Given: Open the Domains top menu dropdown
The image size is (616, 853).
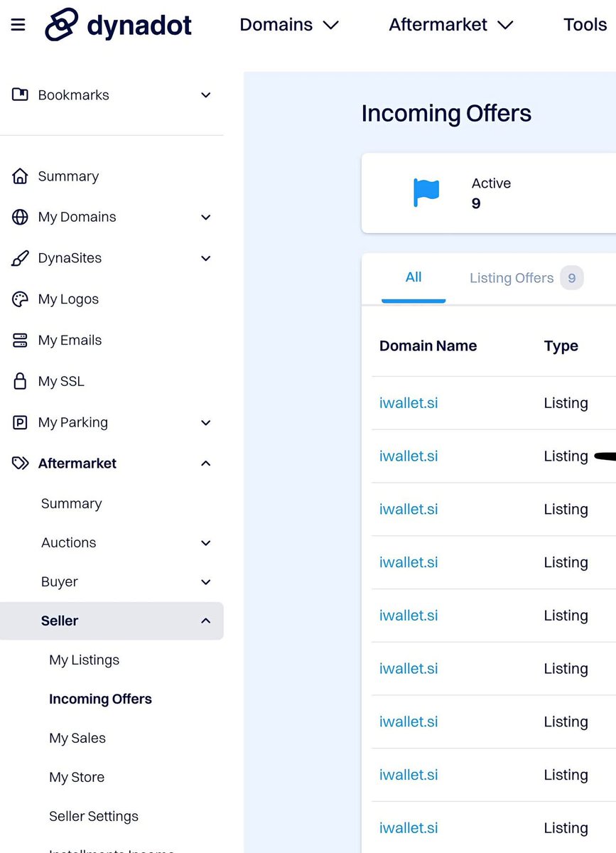Looking at the screenshot, I should 289,25.
